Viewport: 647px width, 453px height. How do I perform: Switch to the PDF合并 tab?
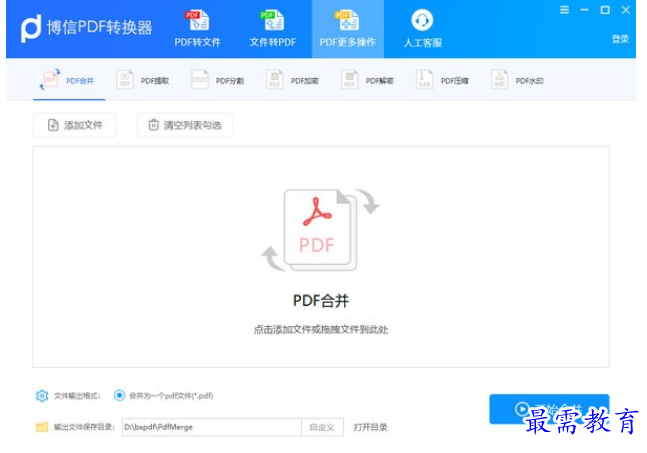[x=69, y=80]
